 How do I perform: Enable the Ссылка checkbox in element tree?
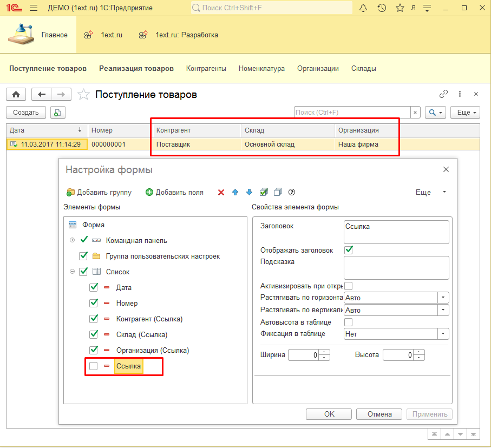click(93, 366)
